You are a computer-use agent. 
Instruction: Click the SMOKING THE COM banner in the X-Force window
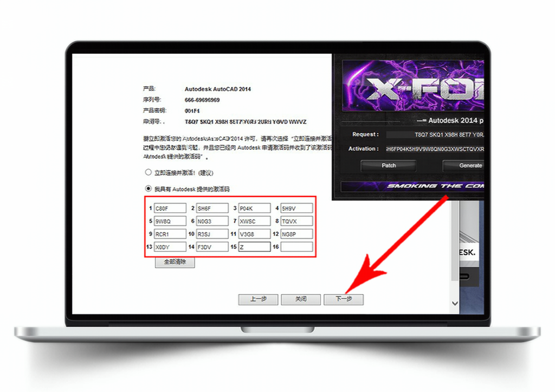click(x=412, y=186)
